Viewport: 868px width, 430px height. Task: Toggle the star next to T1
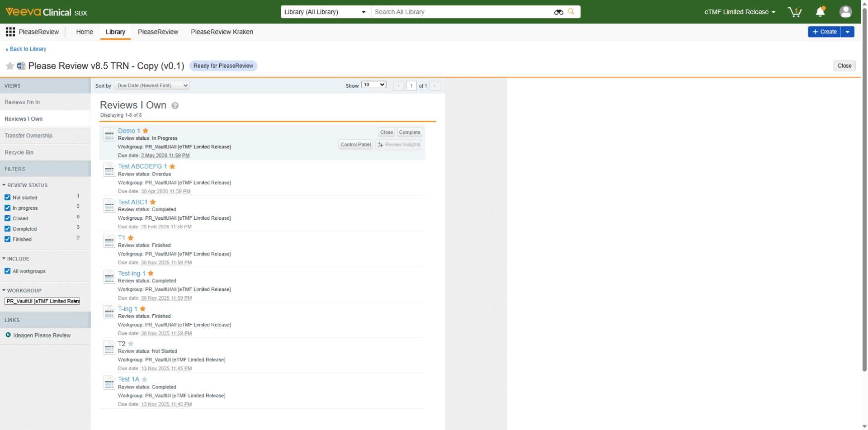click(x=131, y=237)
